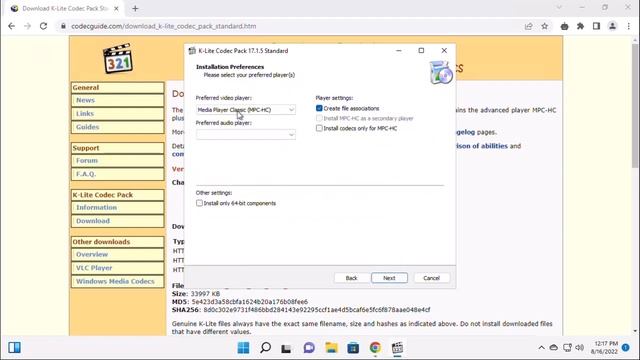
Task: Open the Chrome three-dot menu
Action: click(x=629, y=26)
